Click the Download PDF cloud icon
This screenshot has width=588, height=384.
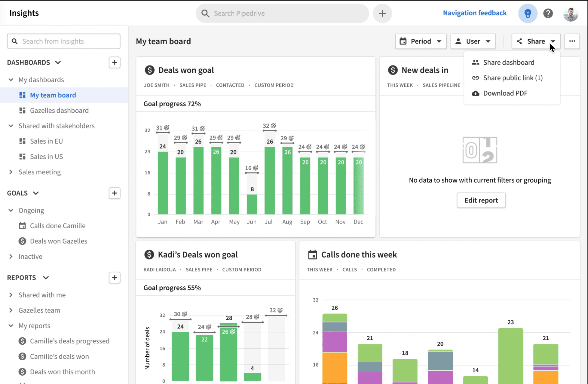point(475,93)
